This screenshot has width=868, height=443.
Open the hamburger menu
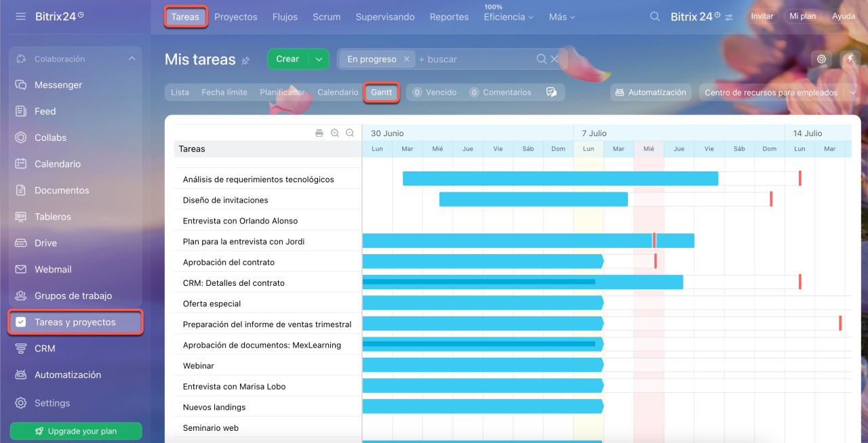21,16
